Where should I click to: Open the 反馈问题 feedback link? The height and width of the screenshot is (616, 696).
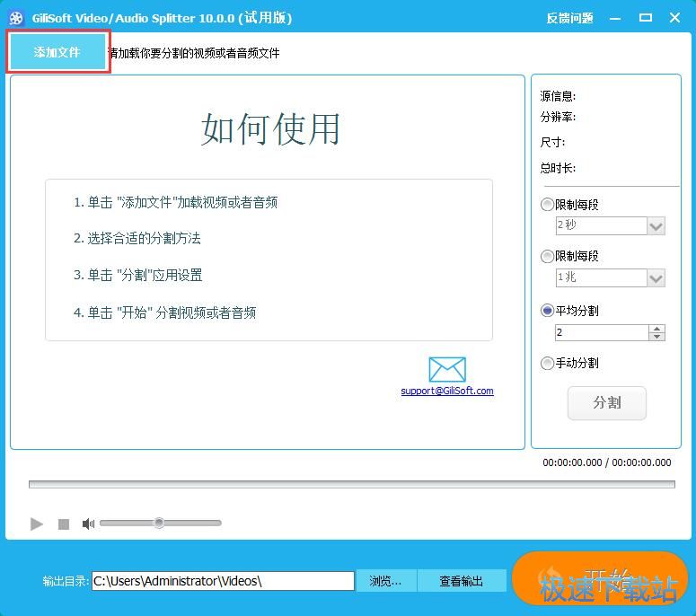tap(570, 18)
